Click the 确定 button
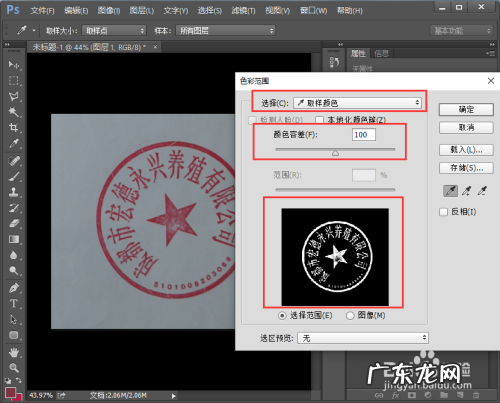This screenshot has height=403, width=500. [466, 109]
